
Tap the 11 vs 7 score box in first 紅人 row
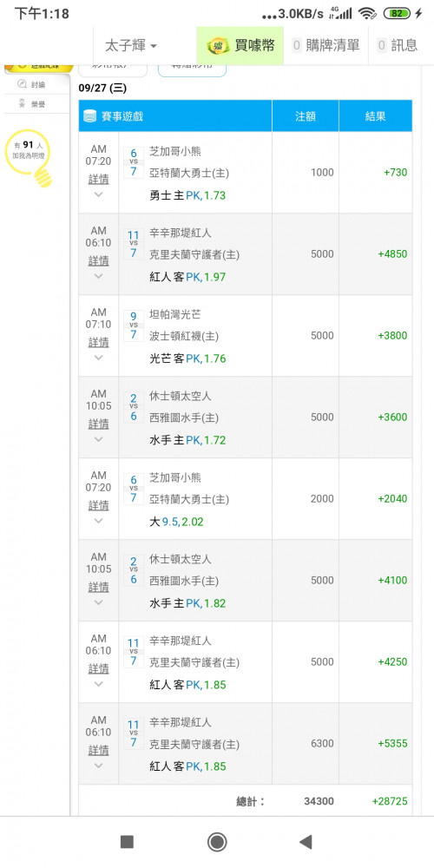coord(134,246)
